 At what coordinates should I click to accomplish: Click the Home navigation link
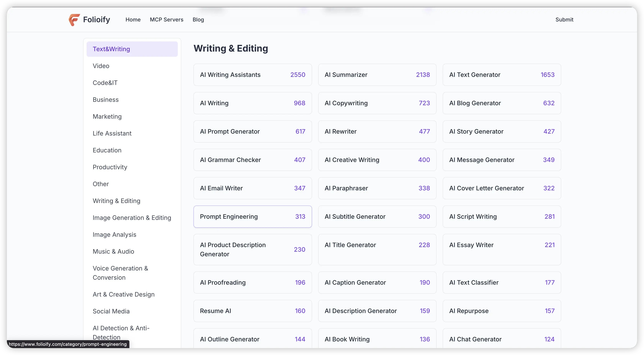(x=133, y=20)
